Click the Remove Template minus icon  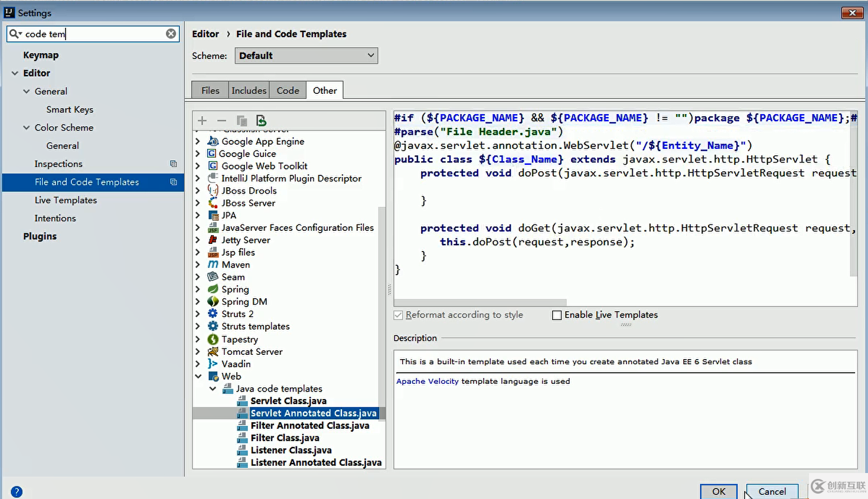click(x=221, y=120)
